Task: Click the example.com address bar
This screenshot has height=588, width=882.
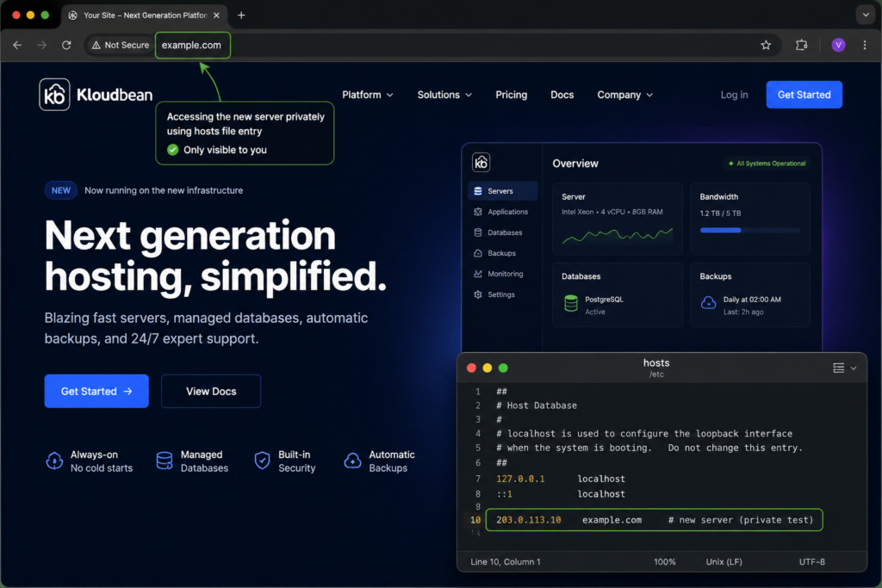Action: click(x=193, y=45)
